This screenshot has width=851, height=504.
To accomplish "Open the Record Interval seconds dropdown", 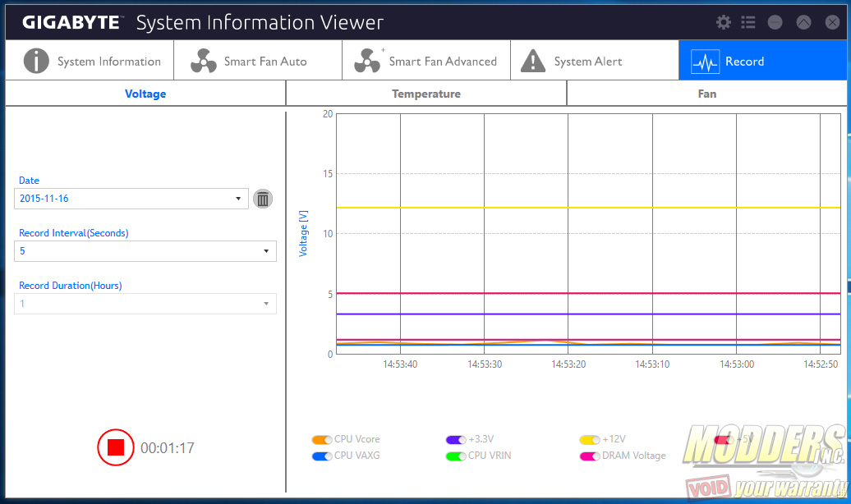I will click(x=145, y=251).
